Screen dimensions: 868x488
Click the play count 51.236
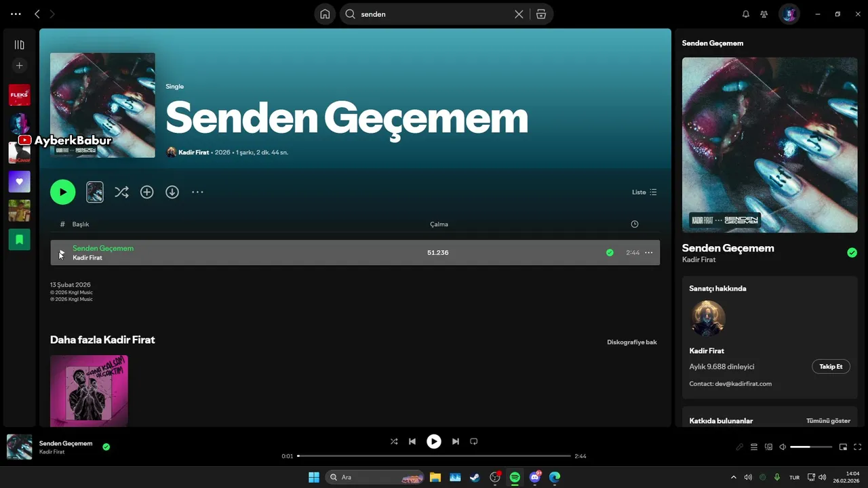(x=437, y=253)
